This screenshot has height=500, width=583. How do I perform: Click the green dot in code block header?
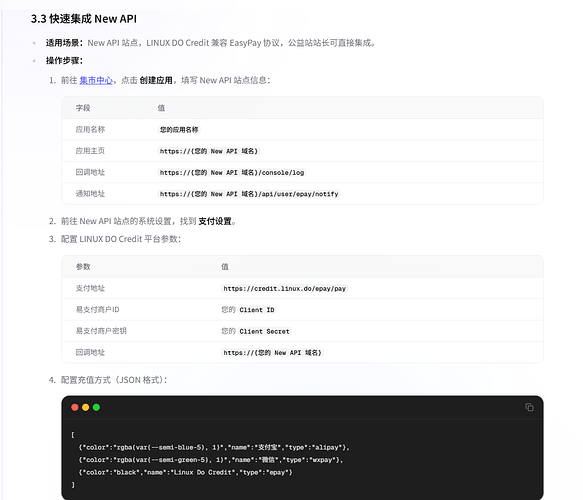click(96, 407)
